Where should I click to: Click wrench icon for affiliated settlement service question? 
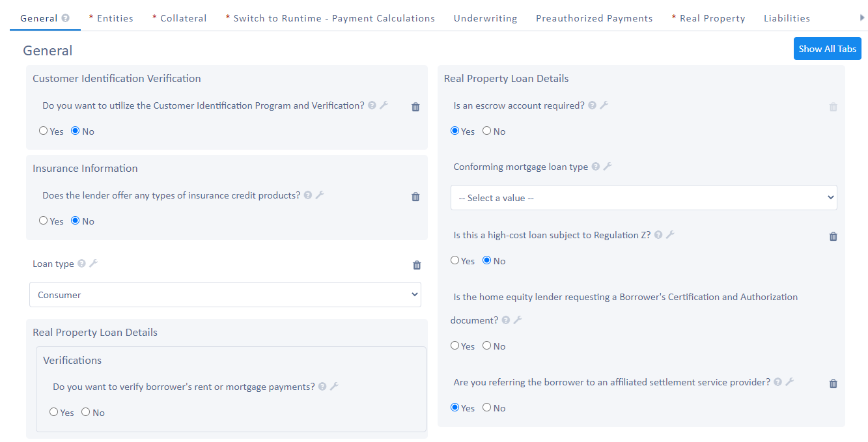pos(789,382)
